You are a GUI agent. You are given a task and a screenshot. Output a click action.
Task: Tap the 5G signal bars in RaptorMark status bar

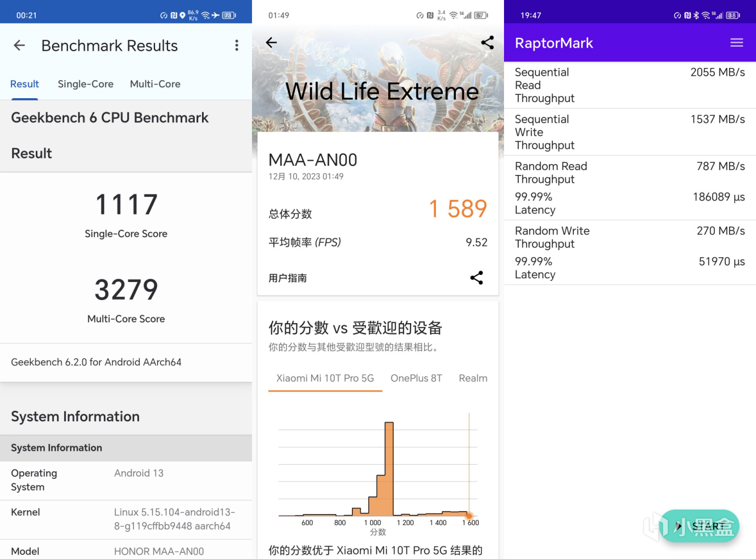click(x=718, y=15)
